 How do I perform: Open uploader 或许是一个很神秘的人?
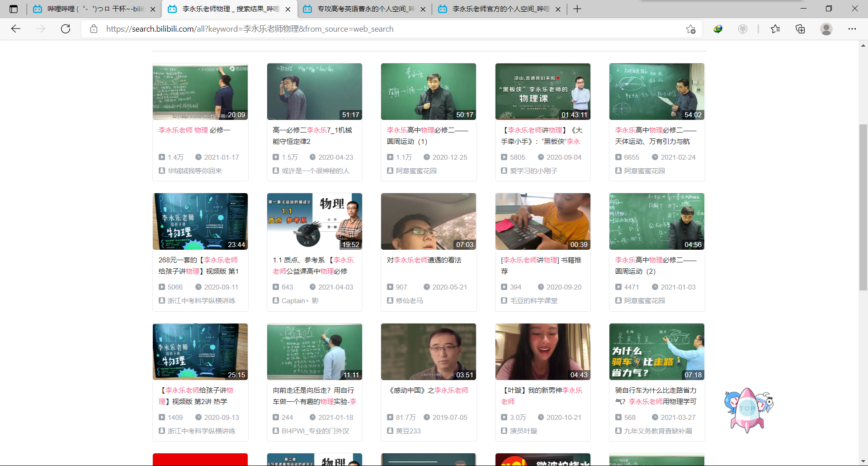click(316, 171)
